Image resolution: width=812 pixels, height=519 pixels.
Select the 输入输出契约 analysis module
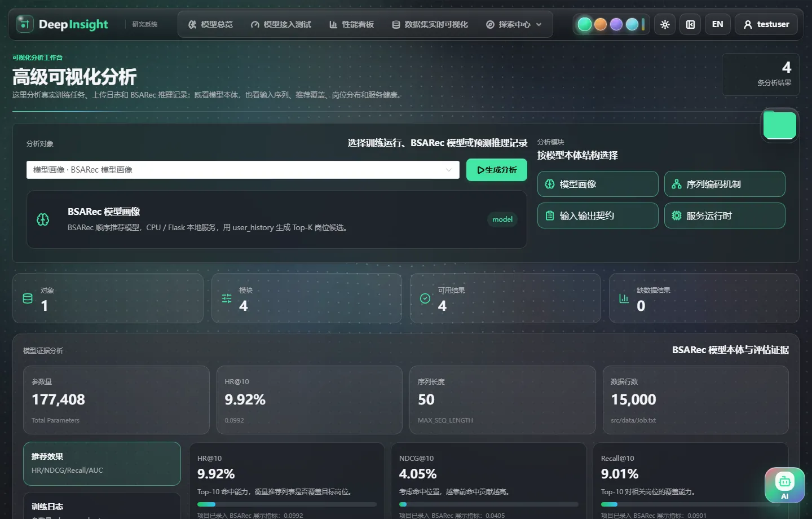click(598, 215)
